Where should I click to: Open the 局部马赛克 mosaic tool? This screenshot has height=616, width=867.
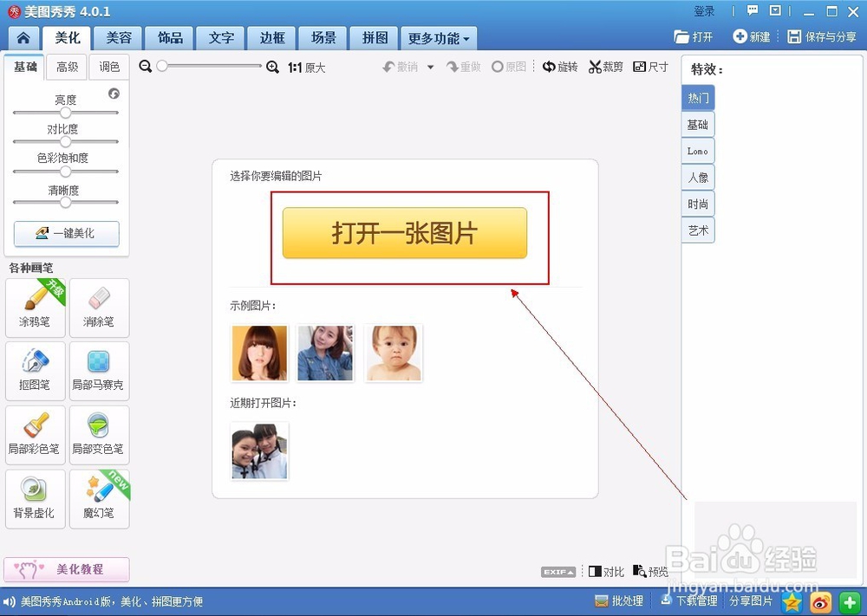tap(99, 371)
